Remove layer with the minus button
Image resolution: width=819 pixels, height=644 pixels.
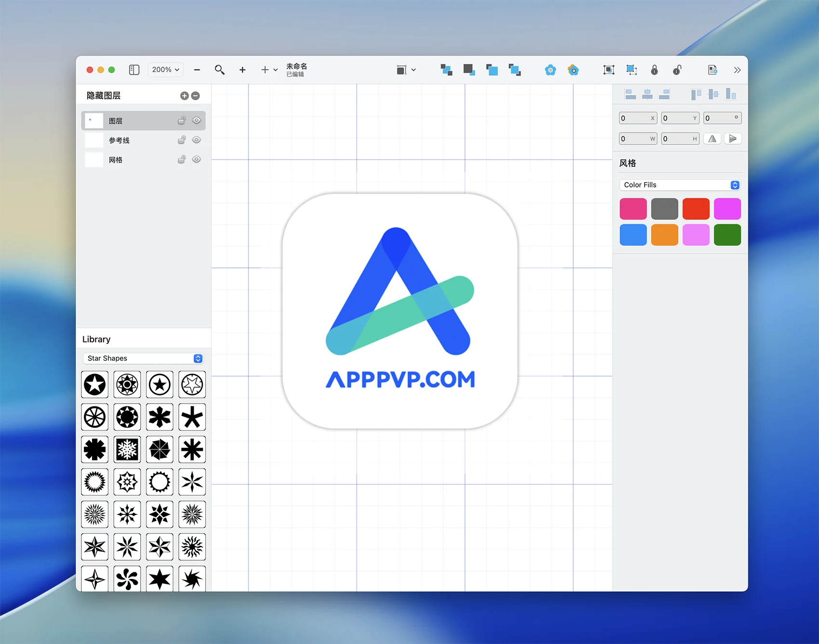[196, 96]
